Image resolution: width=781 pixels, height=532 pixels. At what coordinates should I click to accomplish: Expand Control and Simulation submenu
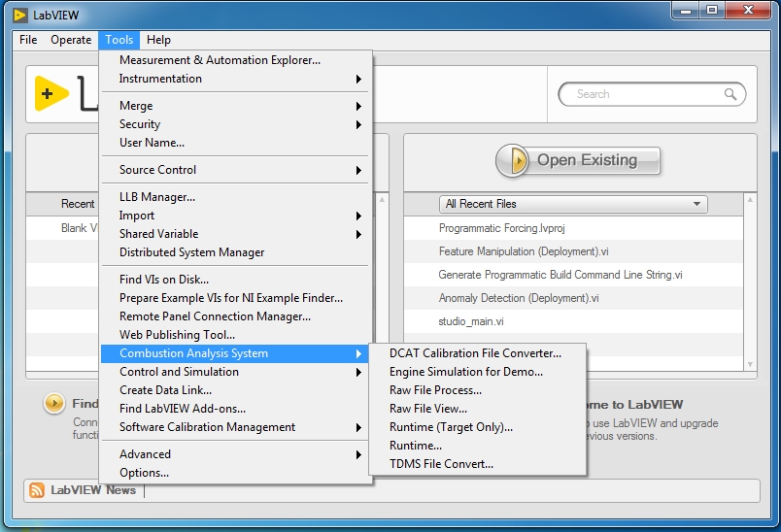click(x=235, y=372)
